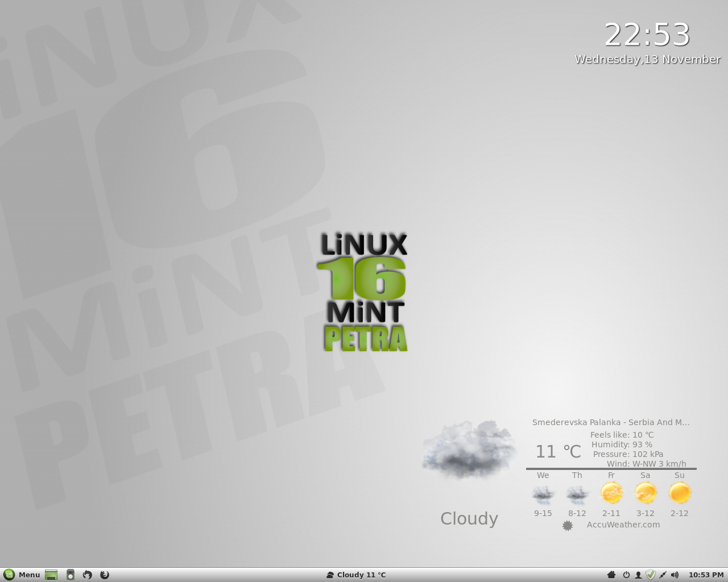Click the desktop clock showing 22:53
The height and width of the screenshot is (582, 728).
point(647,35)
